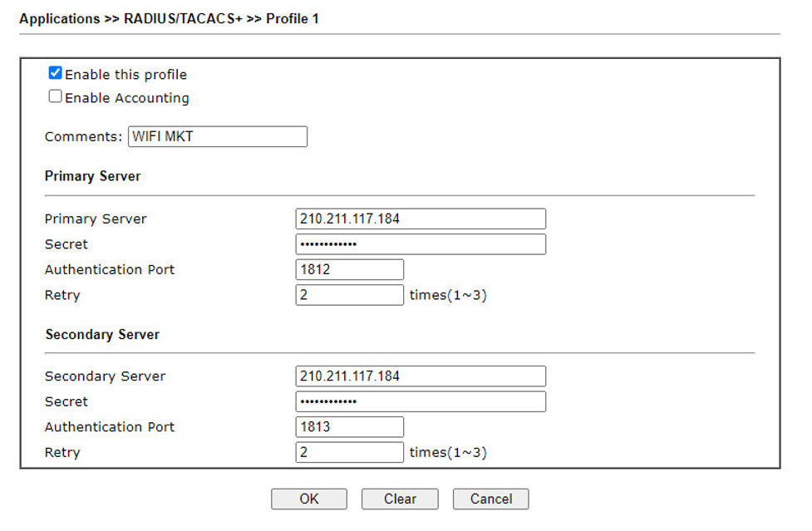Focus the Primary Server IP address field
Image resolution: width=812 pixels, height=531 pixels.
pyautogui.click(x=421, y=219)
